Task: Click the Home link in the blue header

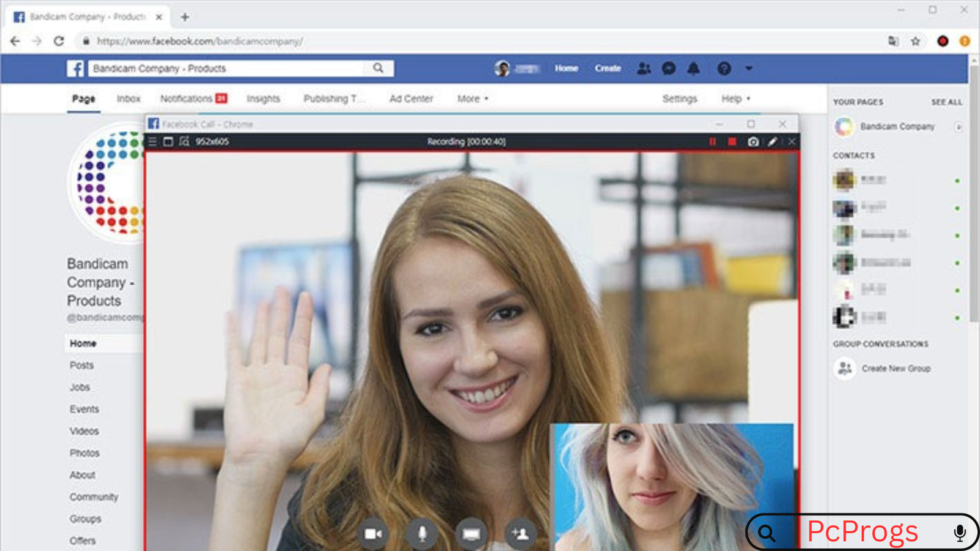Action: click(567, 69)
